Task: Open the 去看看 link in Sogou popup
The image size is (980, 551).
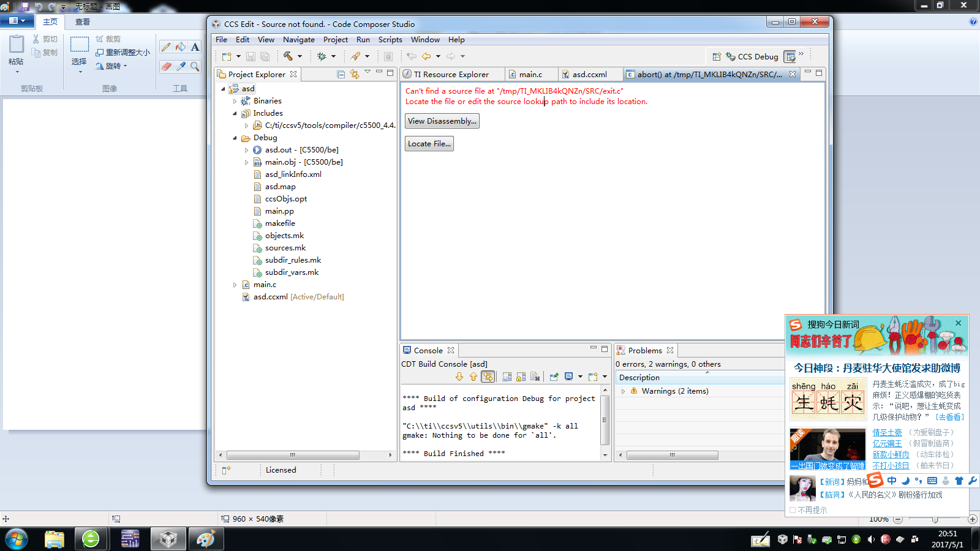Action: [950, 417]
